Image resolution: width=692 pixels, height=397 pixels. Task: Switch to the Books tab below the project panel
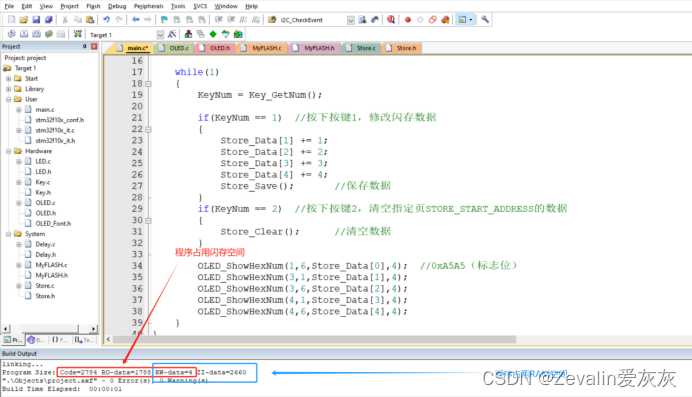(35, 340)
